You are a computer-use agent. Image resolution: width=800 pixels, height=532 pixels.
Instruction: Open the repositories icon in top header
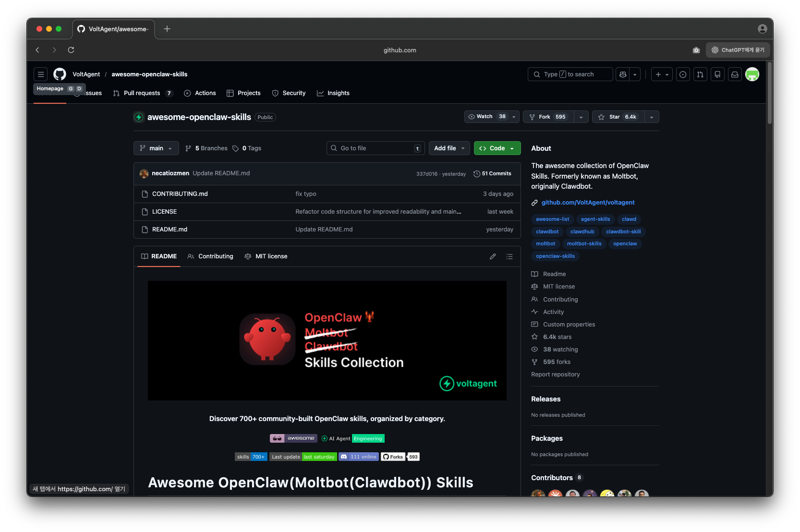(717, 74)
